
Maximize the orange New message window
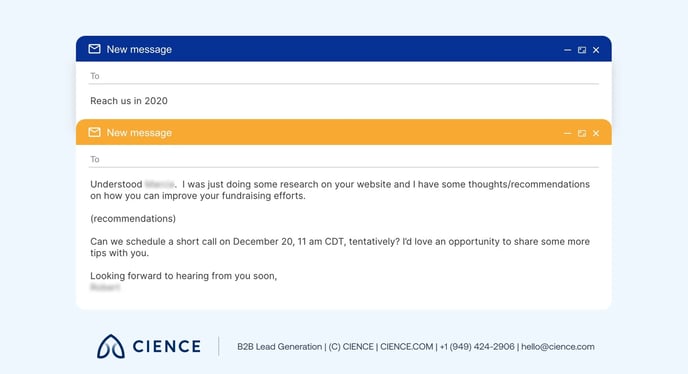tap(582, 133)
